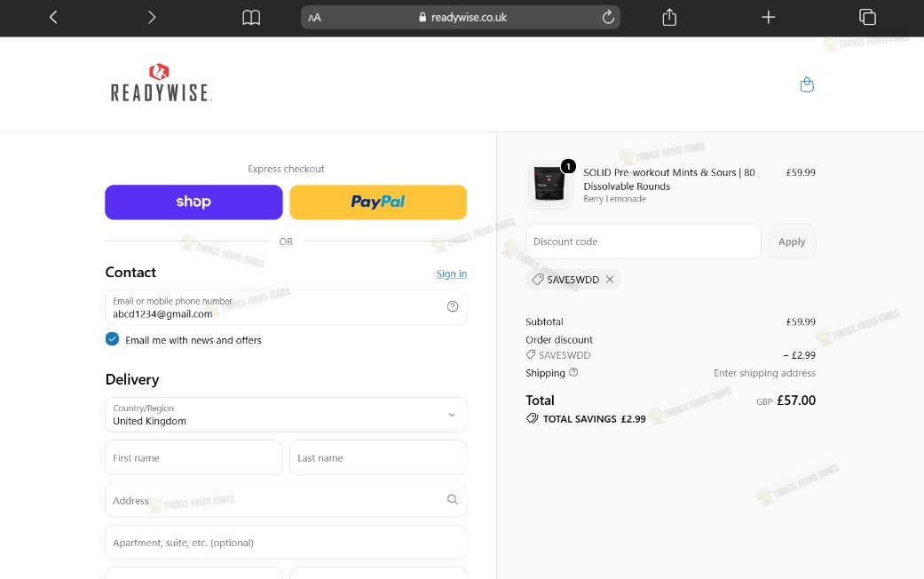Click the TOTAL SAVINGS £2.99 text
924x579 pixels.
(594, 418)
